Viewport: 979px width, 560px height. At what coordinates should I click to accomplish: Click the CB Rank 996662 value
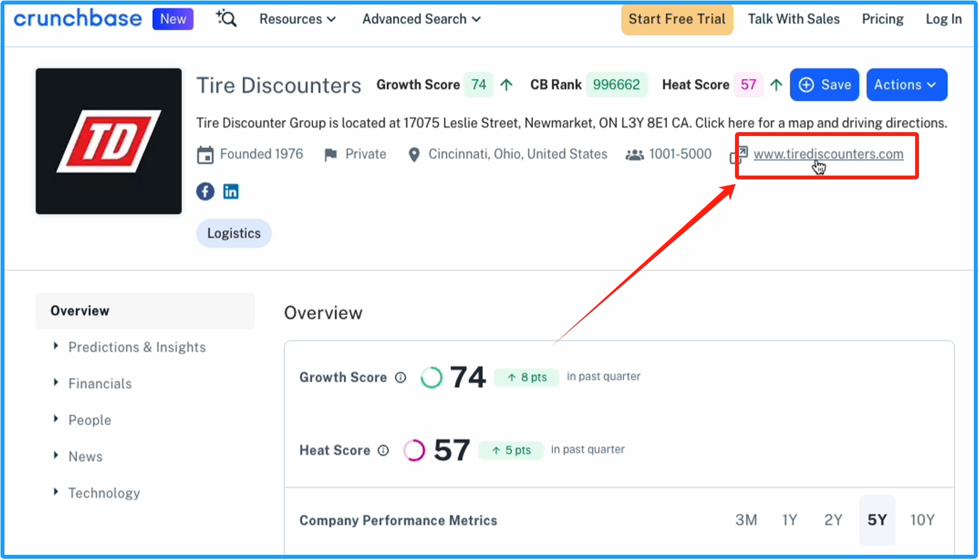pos(616,84)
